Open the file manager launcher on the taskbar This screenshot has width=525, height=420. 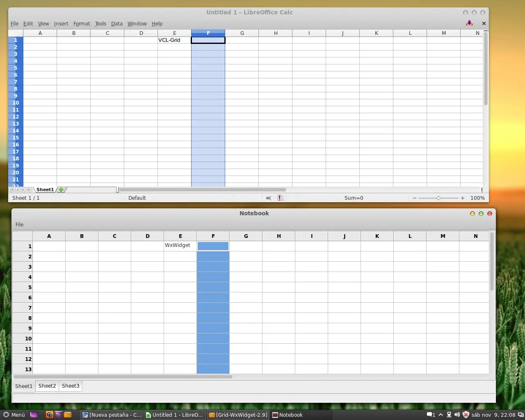pos(68,415)
